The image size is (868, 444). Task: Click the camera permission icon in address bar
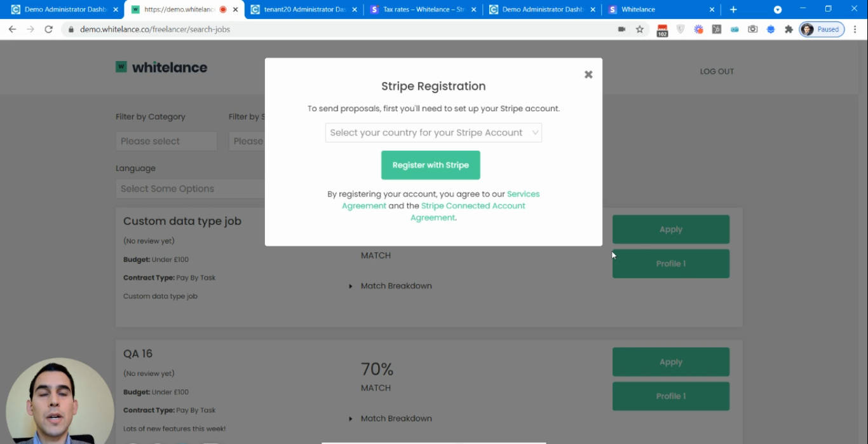[621, 29]
